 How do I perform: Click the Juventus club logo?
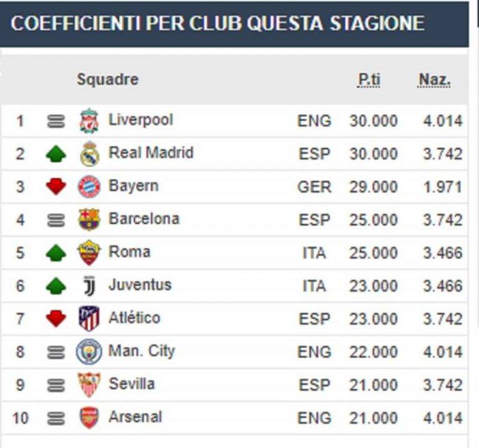[x=89, y=286]
